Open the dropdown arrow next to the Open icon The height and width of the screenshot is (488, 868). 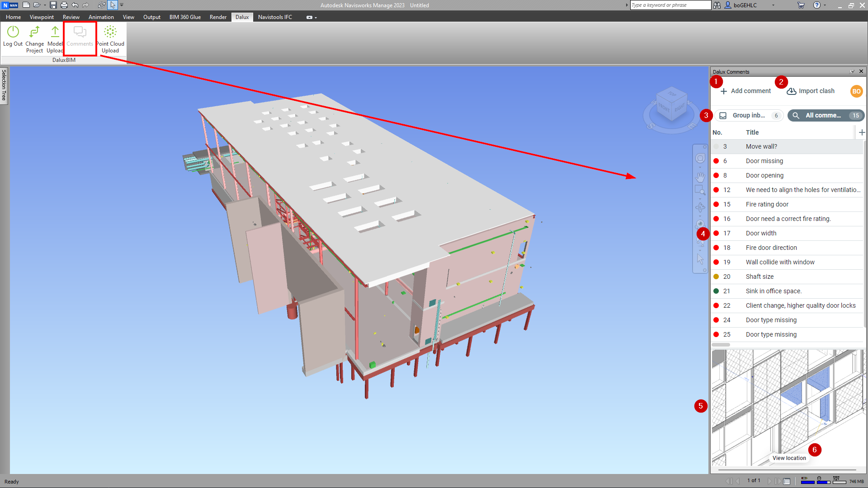[x=44, y=5]
